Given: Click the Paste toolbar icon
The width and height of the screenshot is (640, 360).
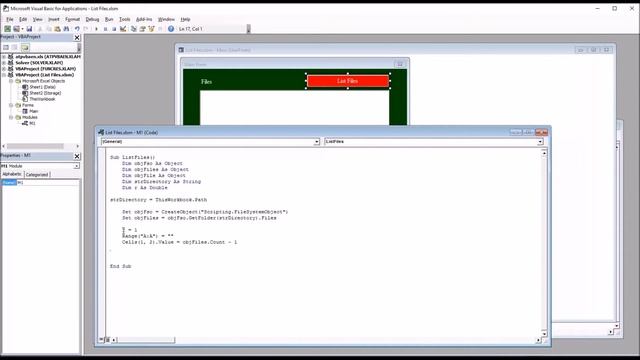Looking at the screenshot, I should pyautogui.click(x=58, y=29).
